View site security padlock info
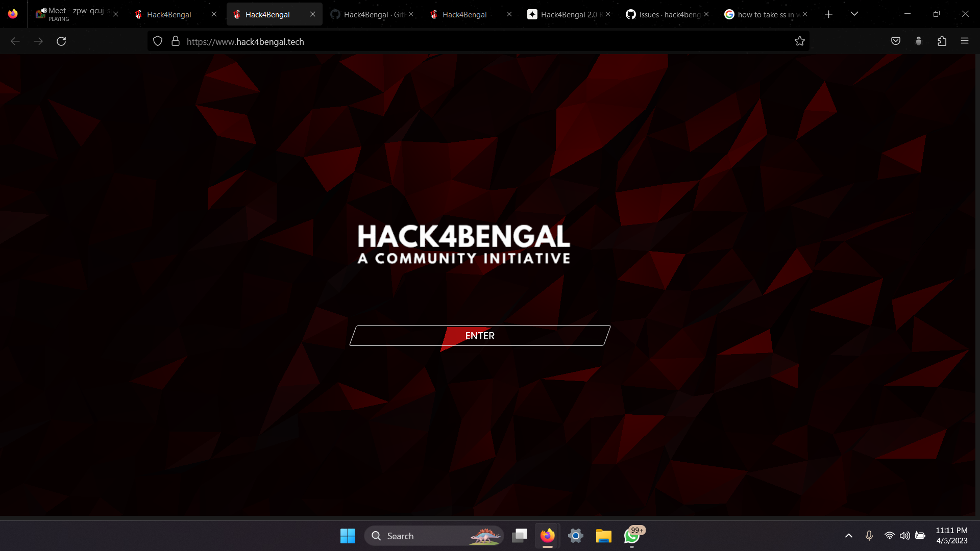 pyautogui.click(x=176, y=41)
